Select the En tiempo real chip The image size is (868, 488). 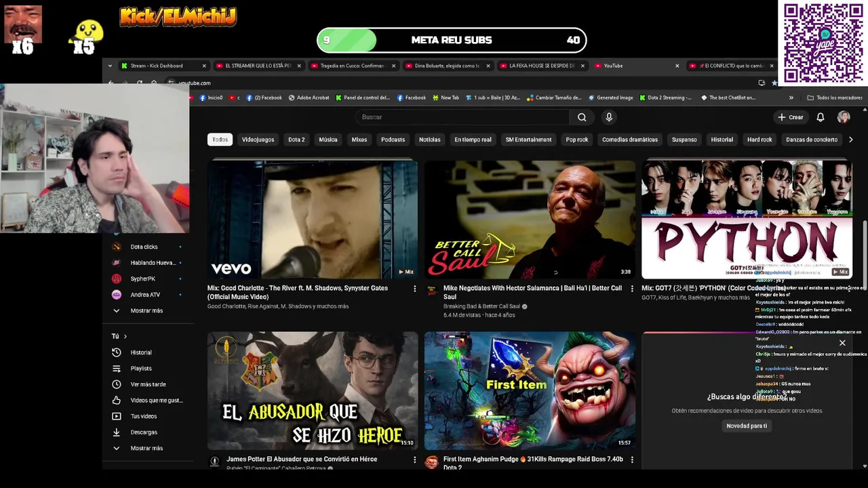pos(473,140)
